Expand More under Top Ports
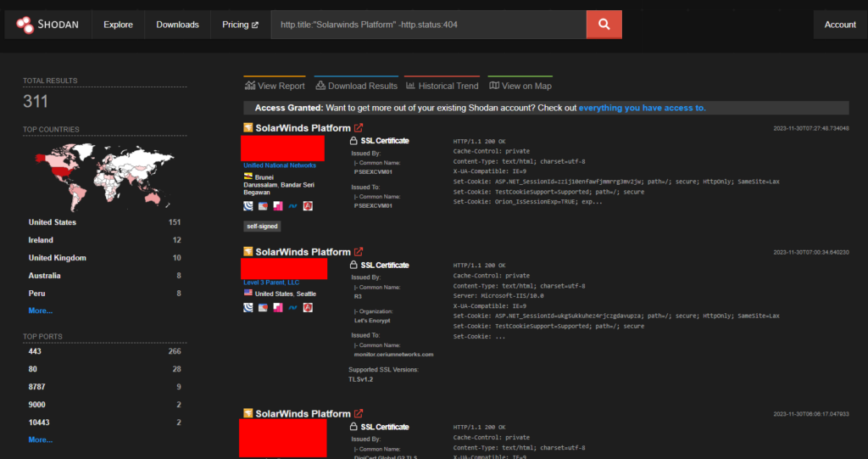868x459 pixels. coord(41,440)
